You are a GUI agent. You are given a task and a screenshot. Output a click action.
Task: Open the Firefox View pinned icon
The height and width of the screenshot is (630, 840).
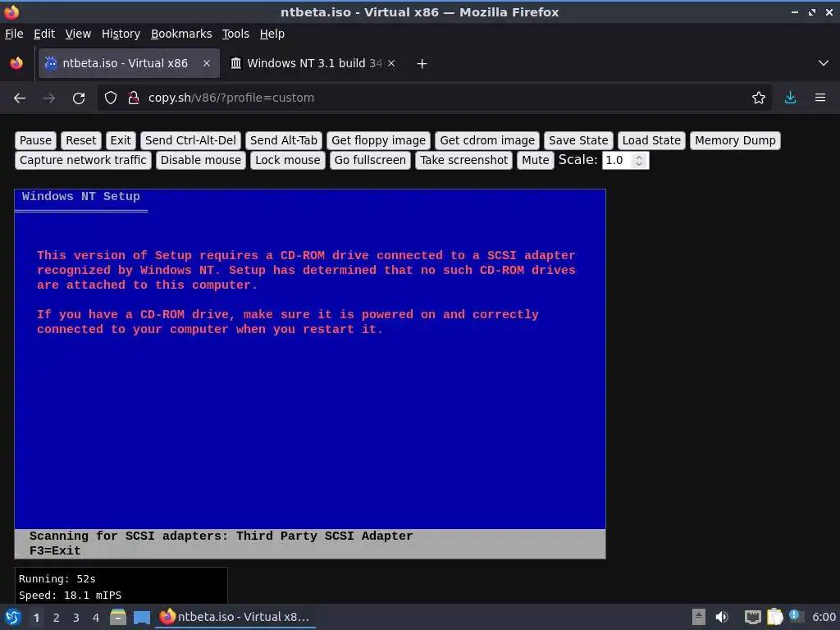click(x=16, y=63)
